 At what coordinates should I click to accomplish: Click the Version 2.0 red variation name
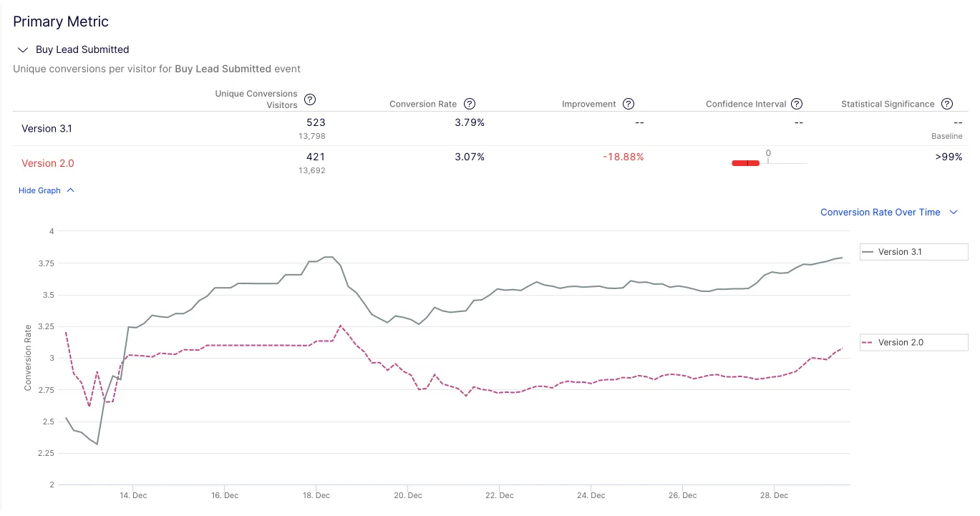pyautogui.click(x=48, y=163)
